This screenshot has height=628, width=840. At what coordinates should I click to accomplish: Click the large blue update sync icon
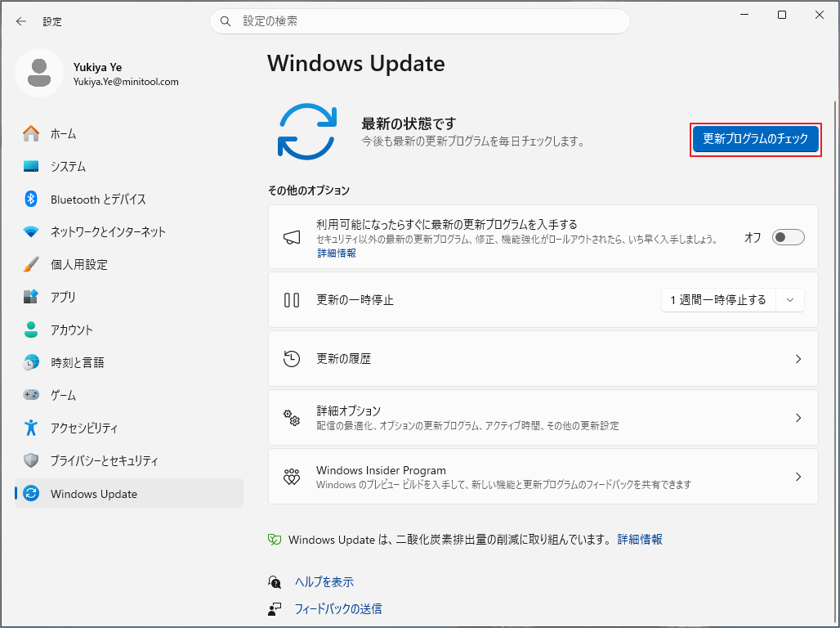coord(307,132)
